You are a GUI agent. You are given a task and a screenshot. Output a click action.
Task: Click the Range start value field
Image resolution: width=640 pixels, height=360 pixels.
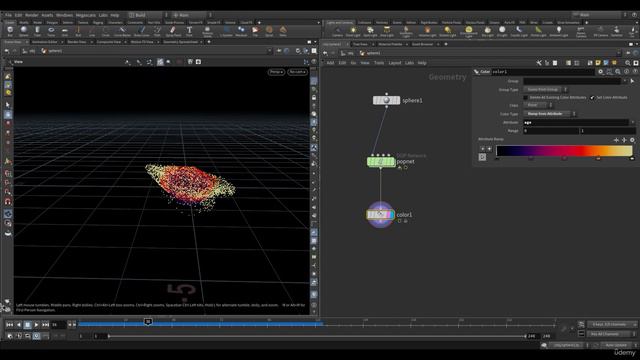coord(551,131)
